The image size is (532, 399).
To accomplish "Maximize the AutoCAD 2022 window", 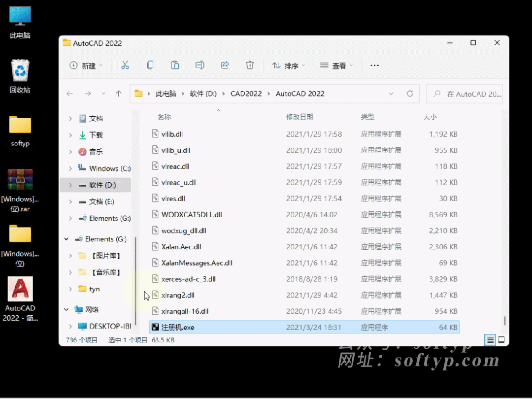I will [x=473, y=43].
